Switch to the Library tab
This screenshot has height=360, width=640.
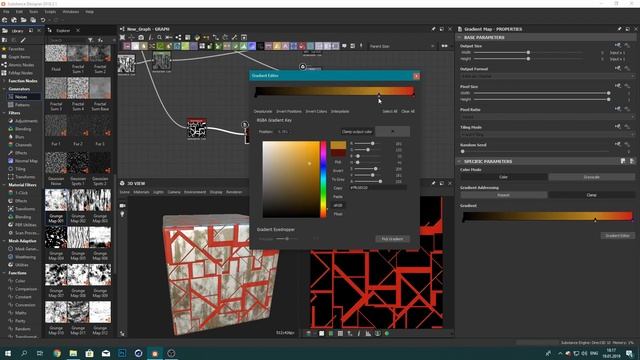pyautogui.click(x=17, y=31)
